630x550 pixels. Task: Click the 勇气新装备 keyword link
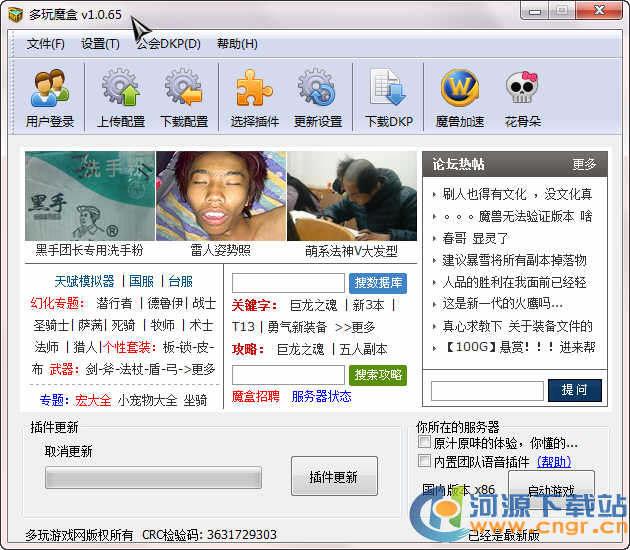297,327
